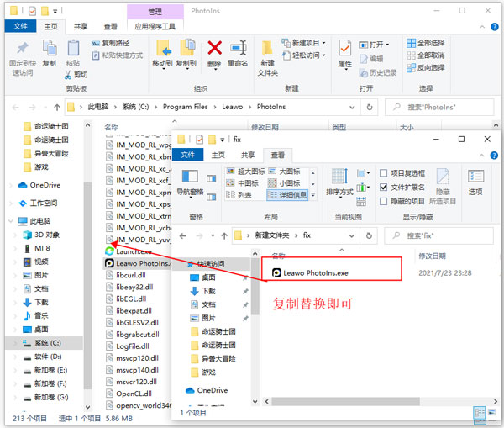The width and height of the screenshot is (504, 428).
Task: Click the refresh button in the PhotoIns address bar
Action: [x=370, y=107]
